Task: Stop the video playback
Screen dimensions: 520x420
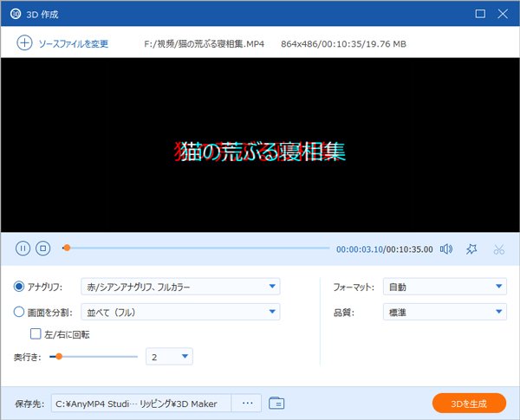Action: pos(43,249)
